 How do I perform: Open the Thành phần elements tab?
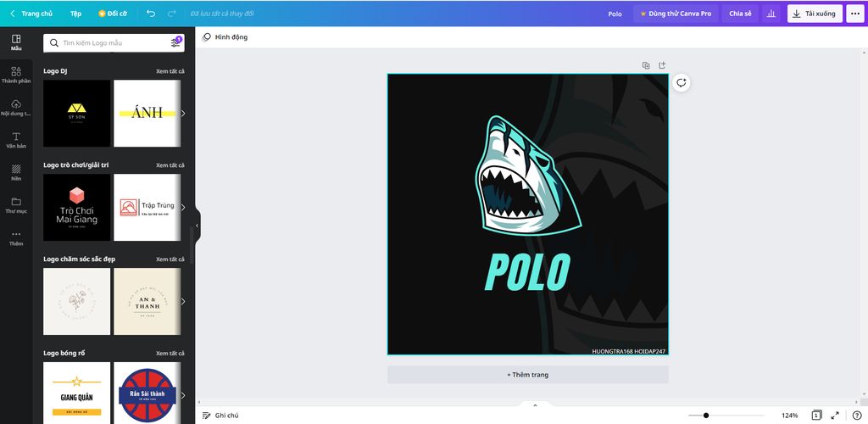(x=16, y=75)
